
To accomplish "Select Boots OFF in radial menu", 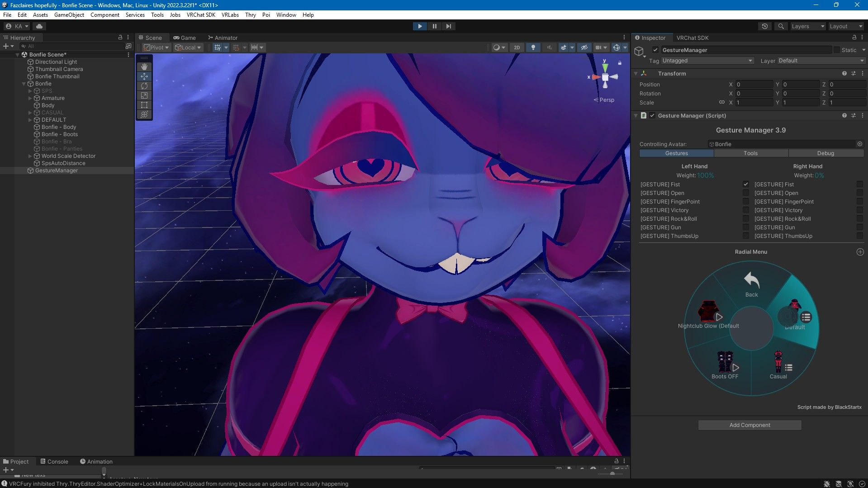I will [x=725, y=365].
